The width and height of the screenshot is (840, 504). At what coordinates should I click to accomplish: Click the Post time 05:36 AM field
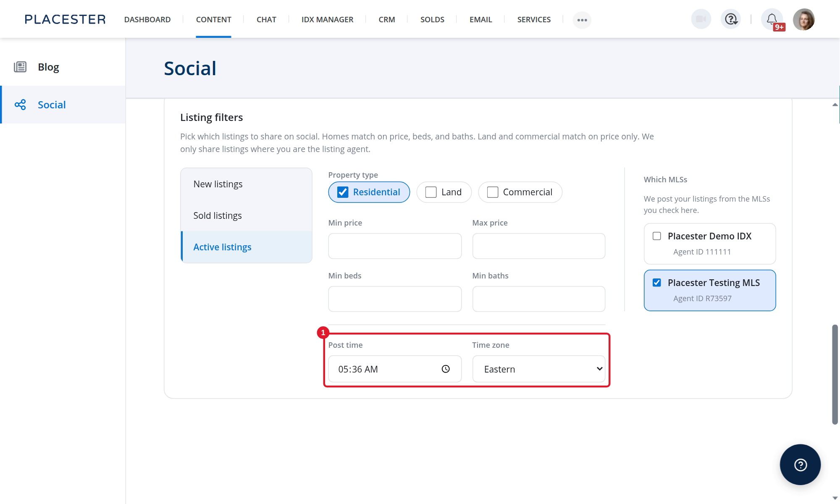pyautogui.click(x=395, y=369)
